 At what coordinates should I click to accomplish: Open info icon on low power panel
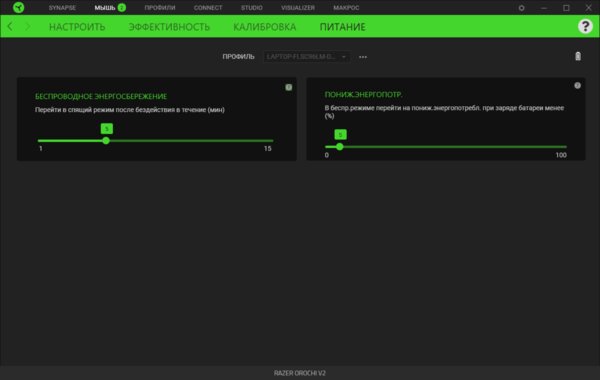click(577, 86)
